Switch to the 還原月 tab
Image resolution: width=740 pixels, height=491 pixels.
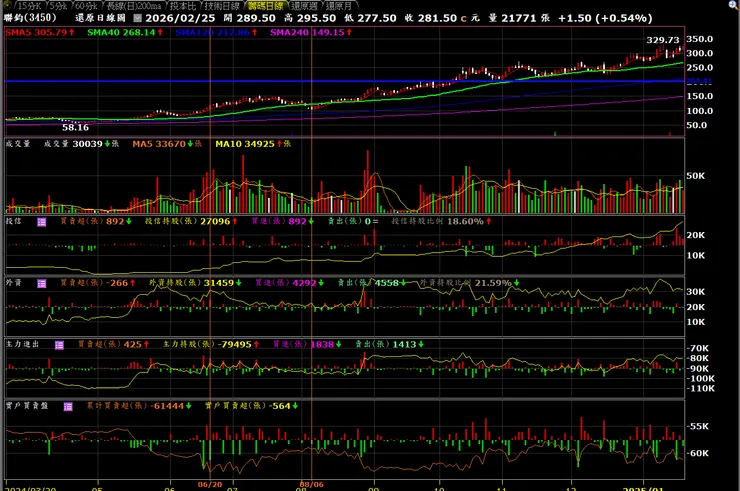click(339, 6)
